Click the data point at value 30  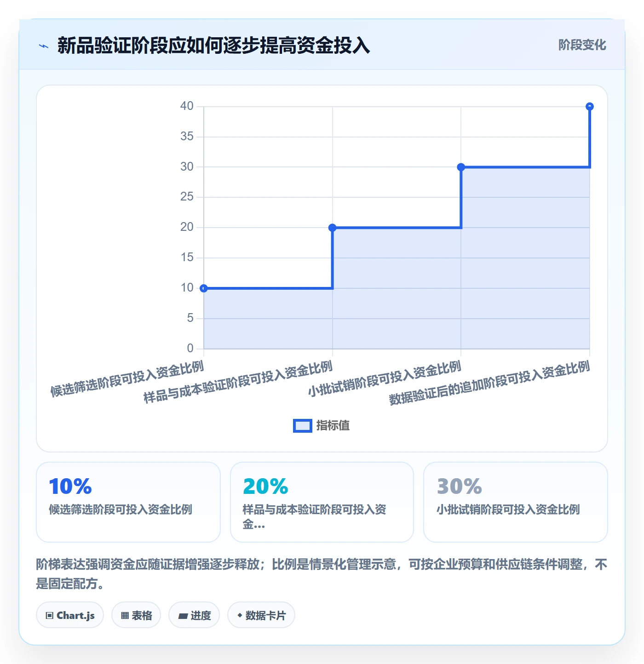[461, 167]
